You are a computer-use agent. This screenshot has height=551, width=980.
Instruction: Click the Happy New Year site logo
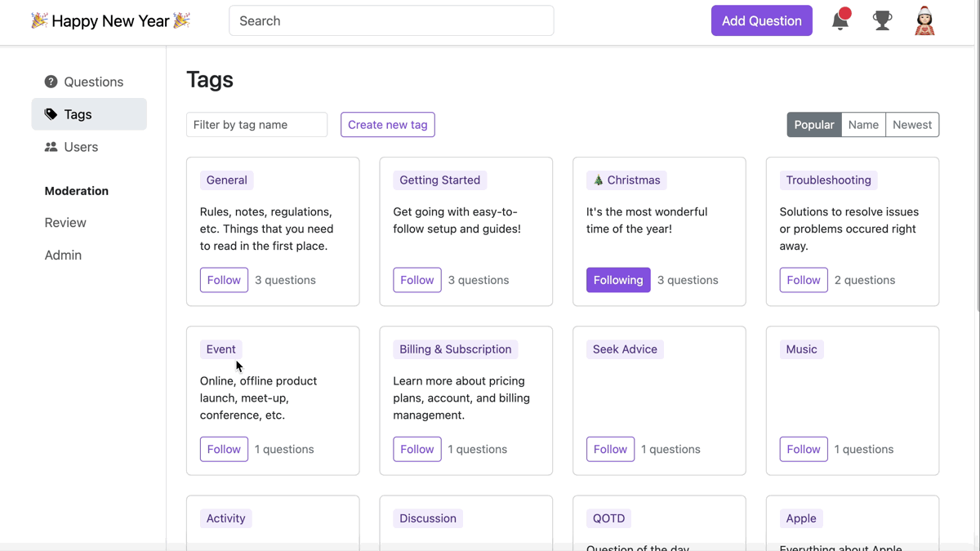110,21
